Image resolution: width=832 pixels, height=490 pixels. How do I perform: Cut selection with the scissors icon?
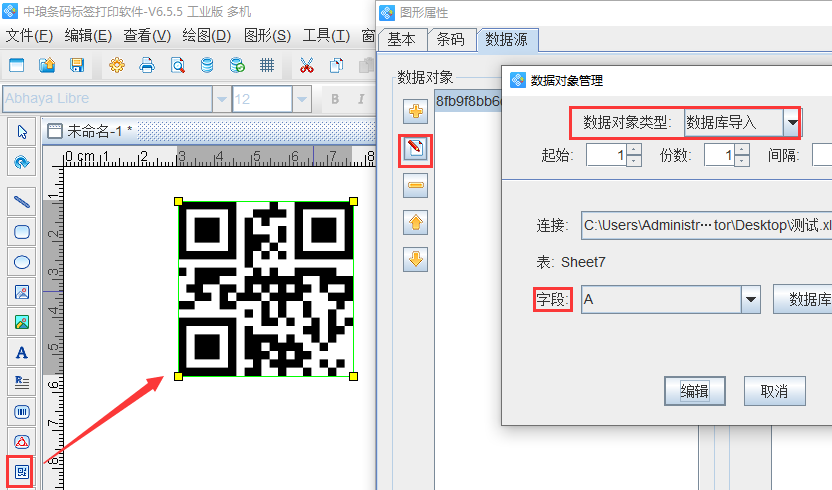pyautogui.click(x=307, y=65)
